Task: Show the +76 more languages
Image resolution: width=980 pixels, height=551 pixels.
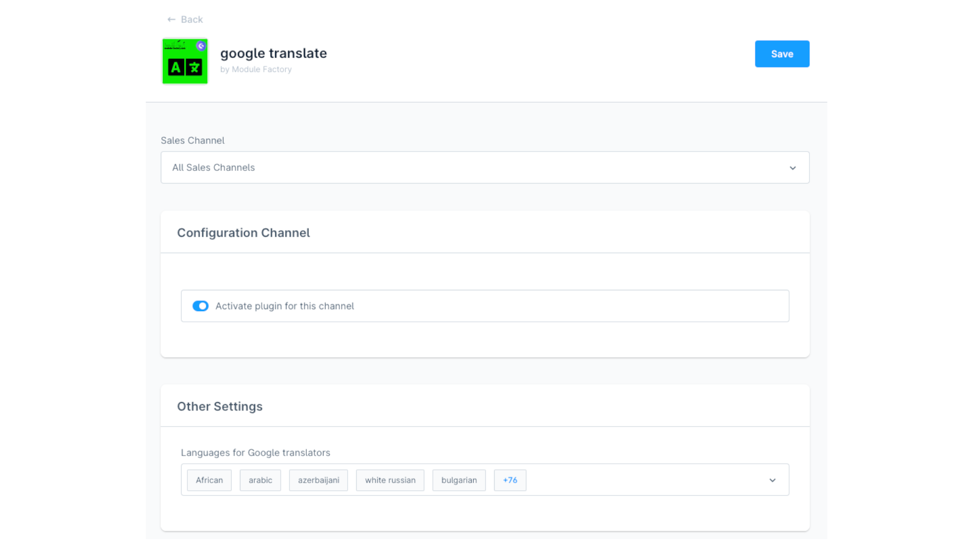Action: click(510, 480)
